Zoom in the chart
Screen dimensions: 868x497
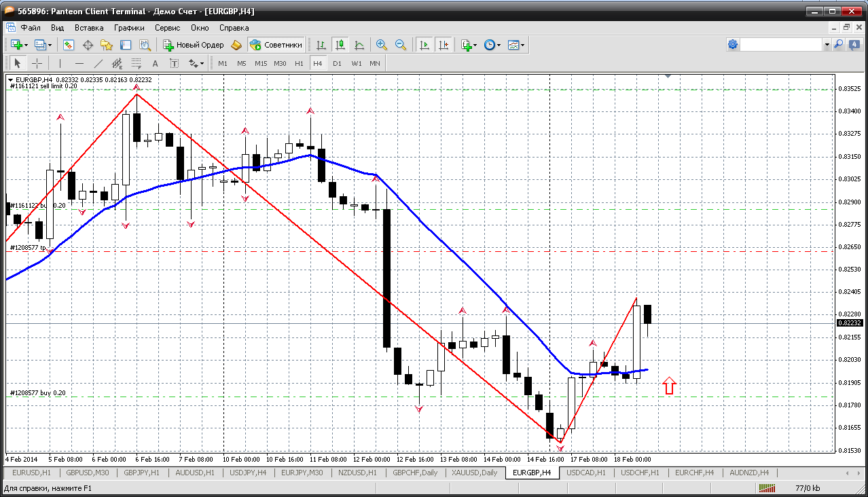coord(382,45)
